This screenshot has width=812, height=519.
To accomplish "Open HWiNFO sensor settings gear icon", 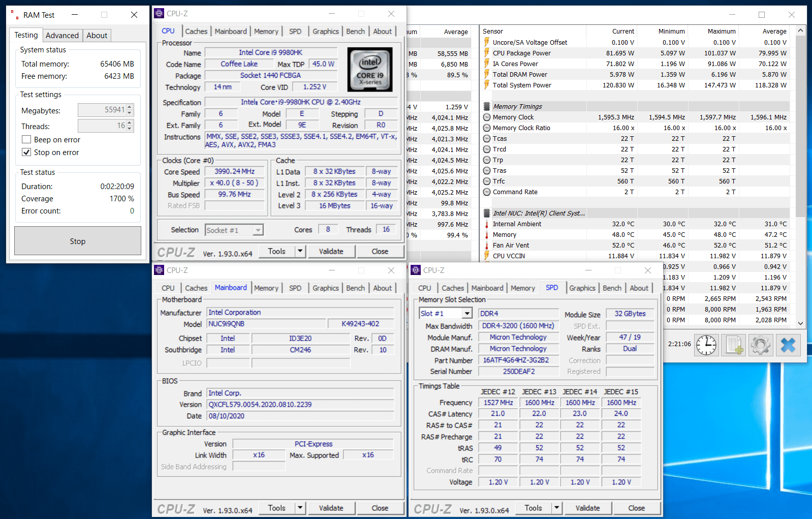I will 761,345.
